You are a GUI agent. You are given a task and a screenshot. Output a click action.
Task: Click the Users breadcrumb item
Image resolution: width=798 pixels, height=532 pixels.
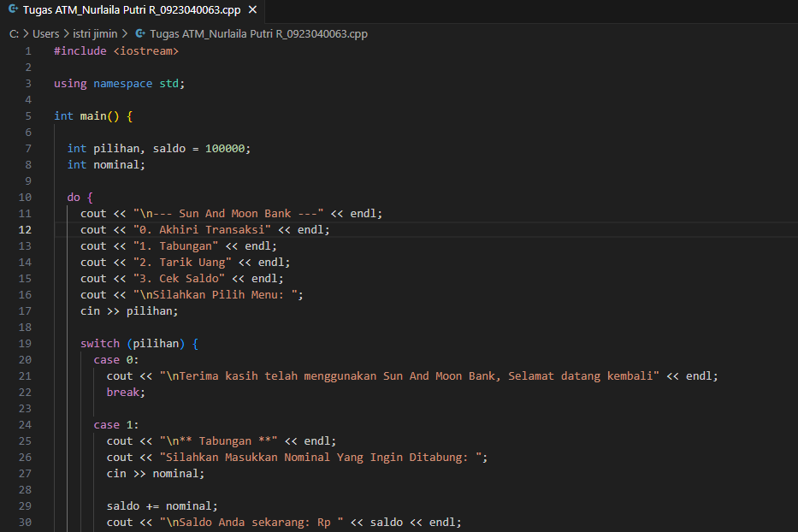click(45, 33)
